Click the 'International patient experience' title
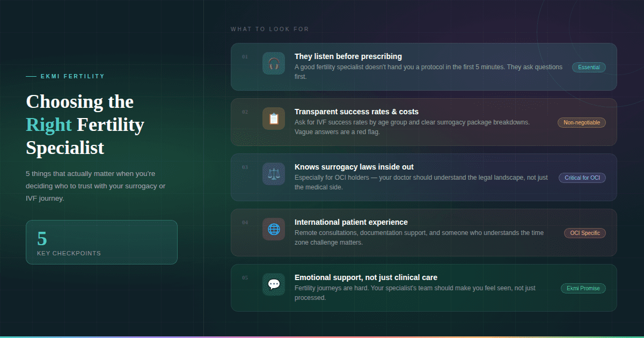 351,222
